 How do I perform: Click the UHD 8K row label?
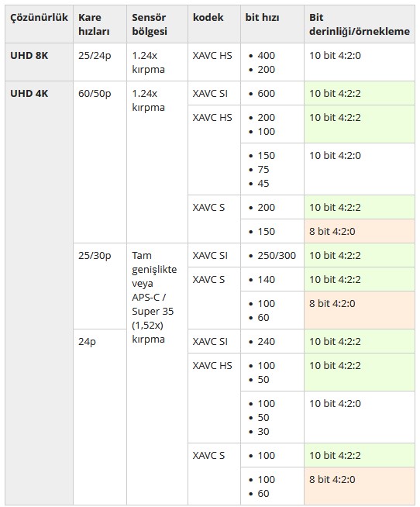pyautogui.click(x=29, y=56)
